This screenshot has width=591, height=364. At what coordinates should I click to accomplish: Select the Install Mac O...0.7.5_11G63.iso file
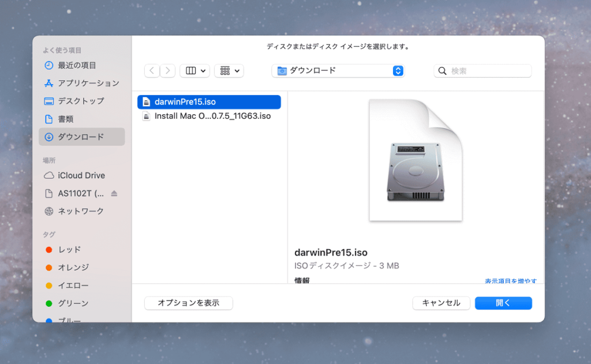(x=209, y=116)
